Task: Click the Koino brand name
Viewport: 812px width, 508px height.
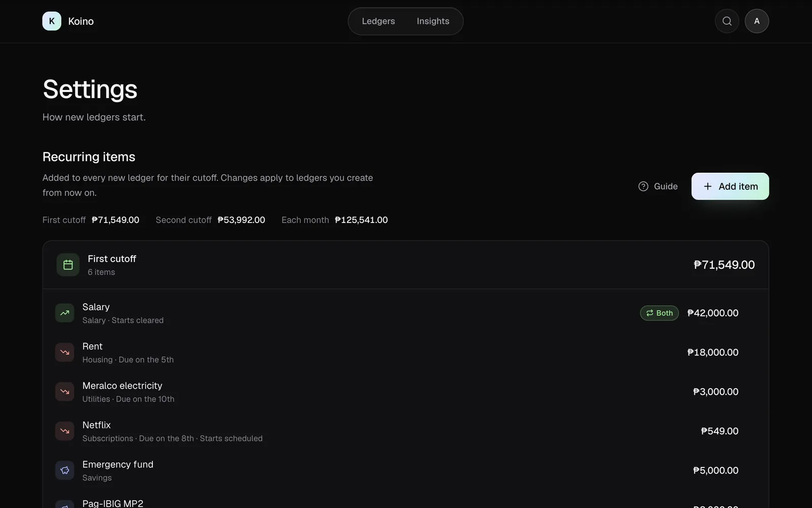Action: pyautogui.click(x=81, y=21)
